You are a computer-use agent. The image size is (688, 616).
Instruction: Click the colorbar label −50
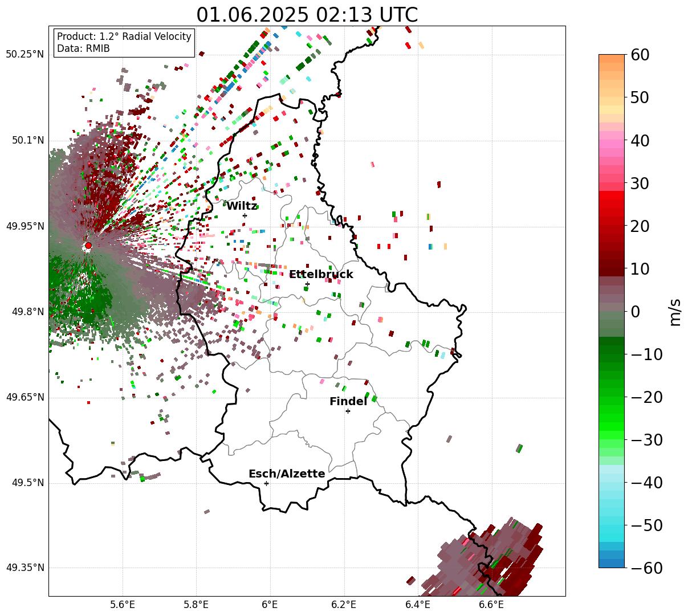pos(646,525)
